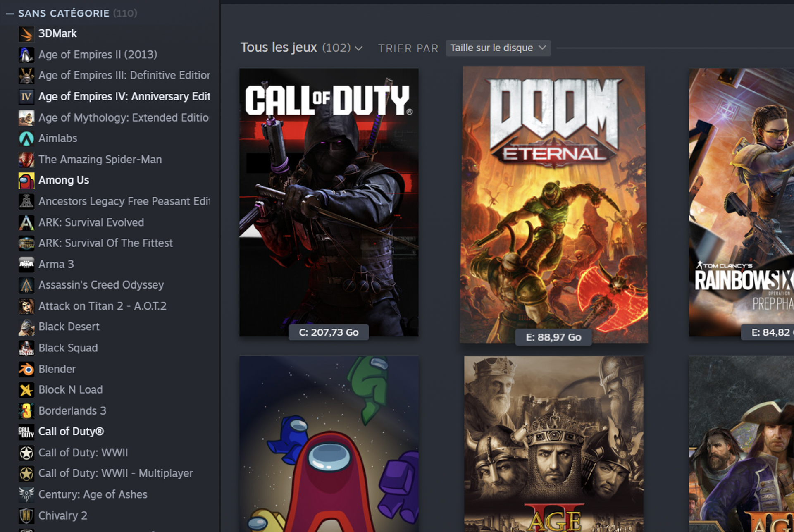Collapse the Sans Catégorie section
The height and width of the screenshot is (532, 794).
10,14
